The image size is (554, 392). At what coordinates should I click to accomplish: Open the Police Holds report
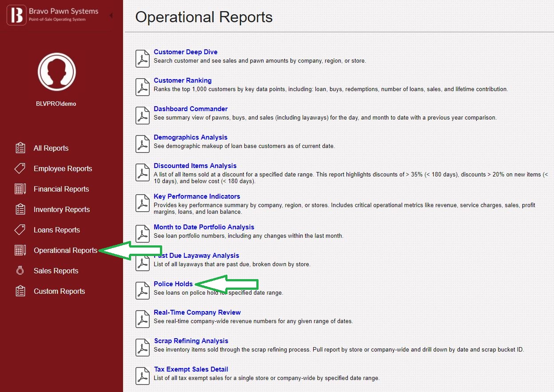(x=173, y=284)
